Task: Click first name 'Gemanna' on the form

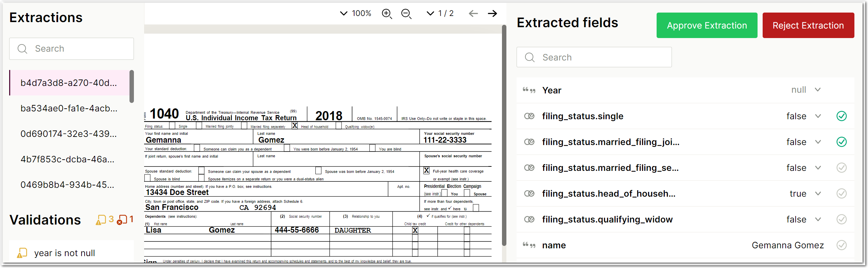Action: [x=163, y=140]
